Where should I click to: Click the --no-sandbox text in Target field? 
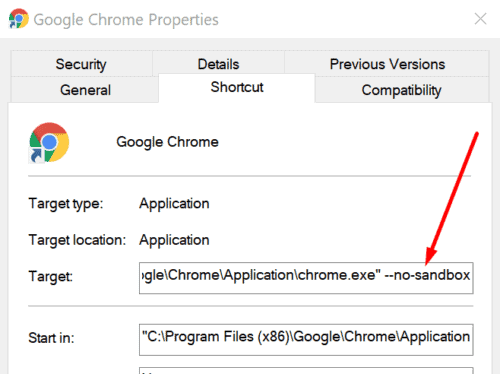(x=427, y=275)
